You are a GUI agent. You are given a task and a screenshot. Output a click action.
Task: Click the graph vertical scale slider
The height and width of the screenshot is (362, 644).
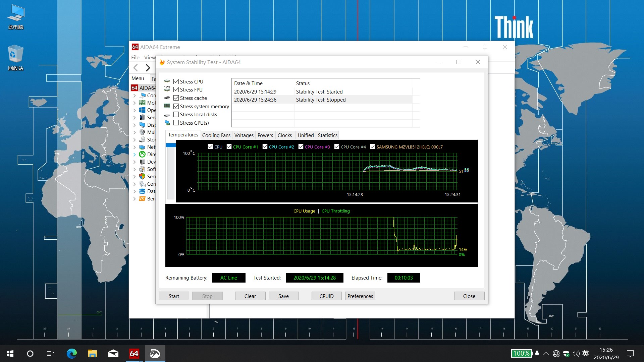click(171, 145)
